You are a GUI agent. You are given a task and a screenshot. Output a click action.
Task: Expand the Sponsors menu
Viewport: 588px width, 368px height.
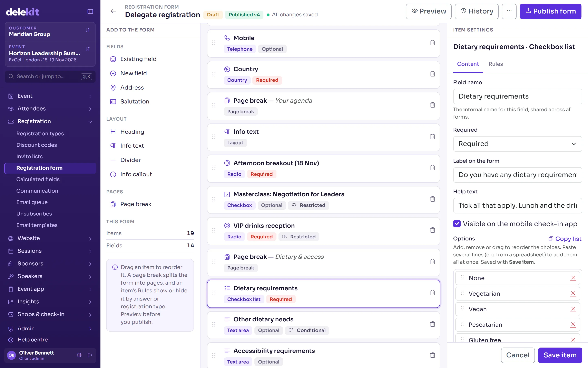pos(50,264)
